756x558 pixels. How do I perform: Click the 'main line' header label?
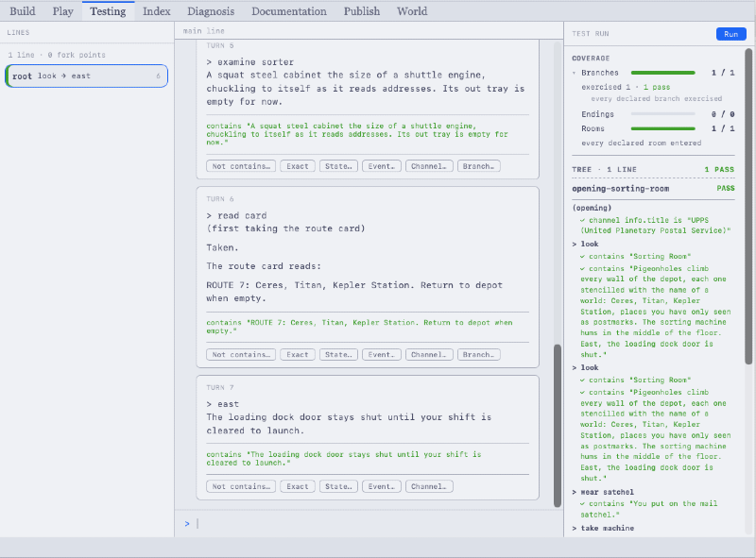tap(203, 31)
